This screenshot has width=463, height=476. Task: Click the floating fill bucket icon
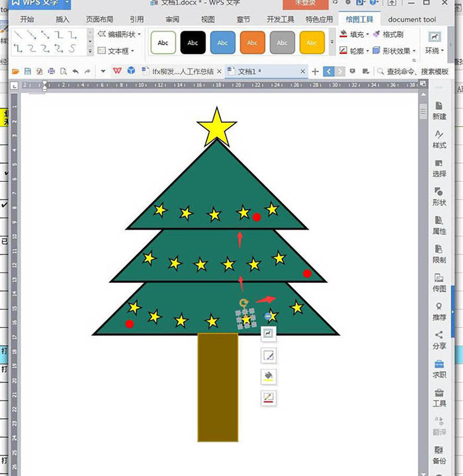[x=269, y=376]
